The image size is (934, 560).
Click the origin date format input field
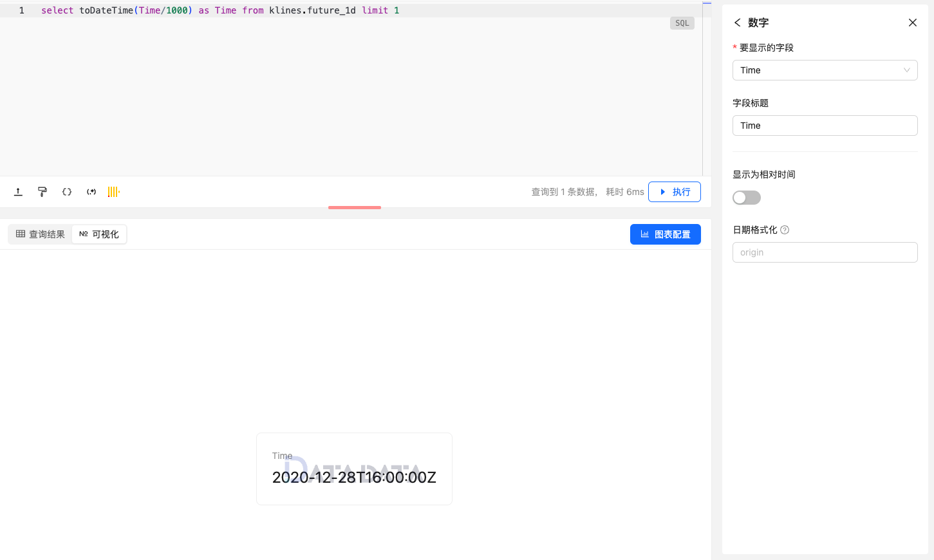825,252
